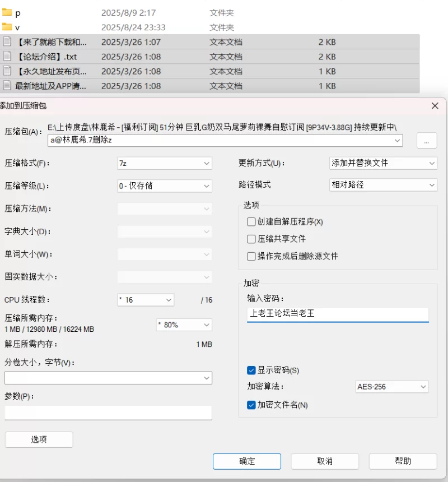Click the date 2025/8/9 2:17
This screenshot has height=482, width=448.
[128, 12]
